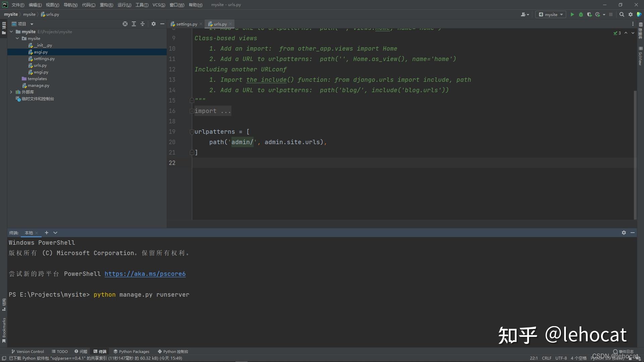Click Collapse All in project panel
The width and height of the screenshot is (644, 362).
[x=143, y=24]
